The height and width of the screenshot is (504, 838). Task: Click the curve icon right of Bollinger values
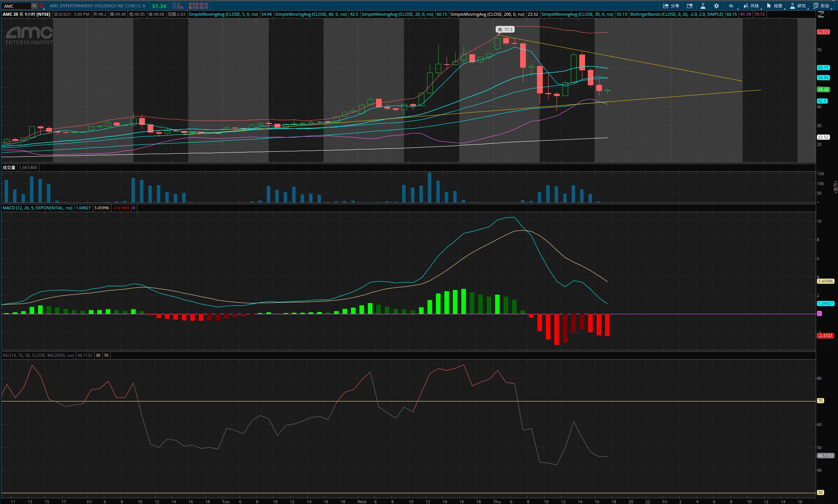pyautogui.click(x=821, y=14)
